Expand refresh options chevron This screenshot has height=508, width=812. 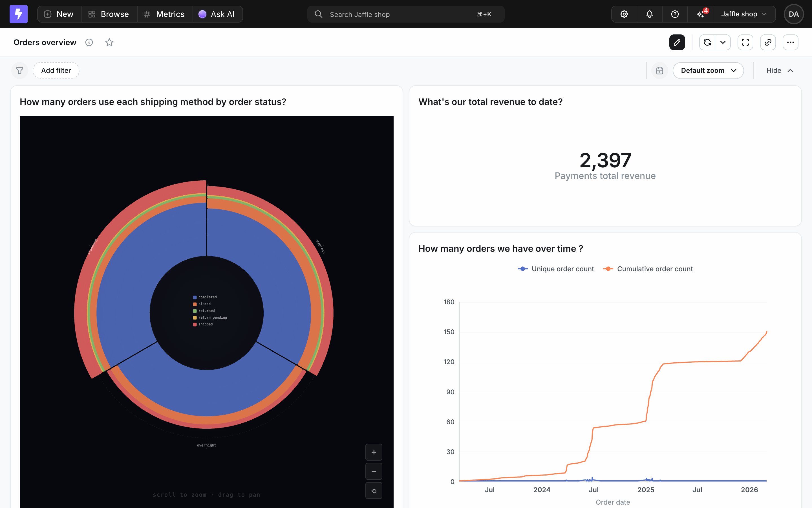click(723, 42)
